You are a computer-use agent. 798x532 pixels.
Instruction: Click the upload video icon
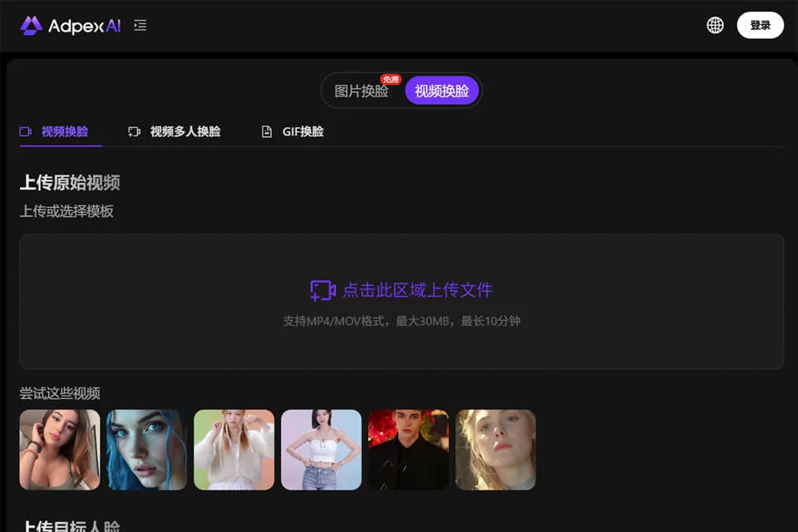[323, 291]
